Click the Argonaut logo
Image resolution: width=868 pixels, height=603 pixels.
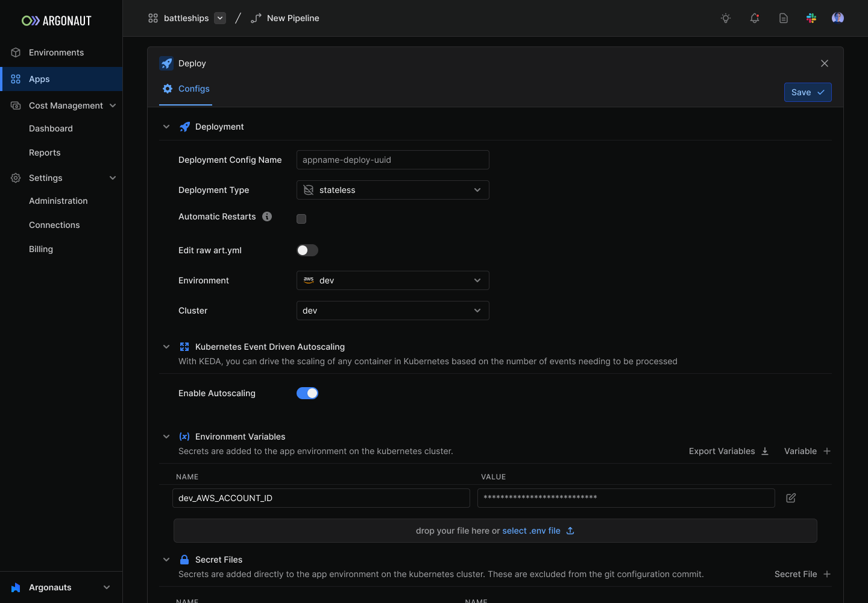click(56, 21)
